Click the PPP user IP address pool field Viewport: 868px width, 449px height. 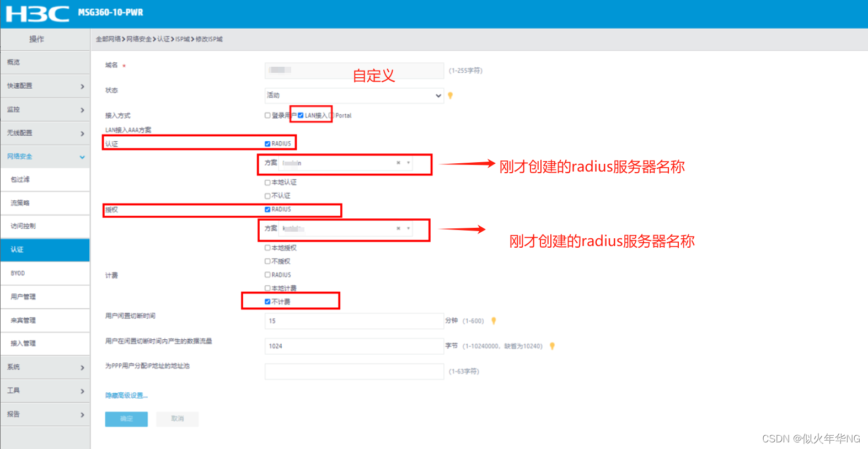pyautogui.click(x=354, y=372)
